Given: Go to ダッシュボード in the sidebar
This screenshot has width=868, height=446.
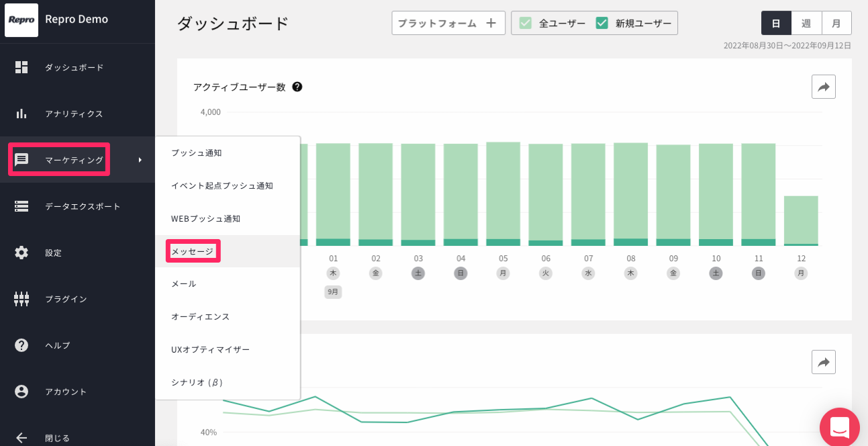Looking at the screenshot, I should pyautogui.click(x=75, y=67).
